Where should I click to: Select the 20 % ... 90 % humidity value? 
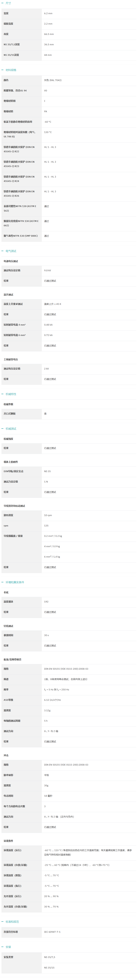(51, 896)
